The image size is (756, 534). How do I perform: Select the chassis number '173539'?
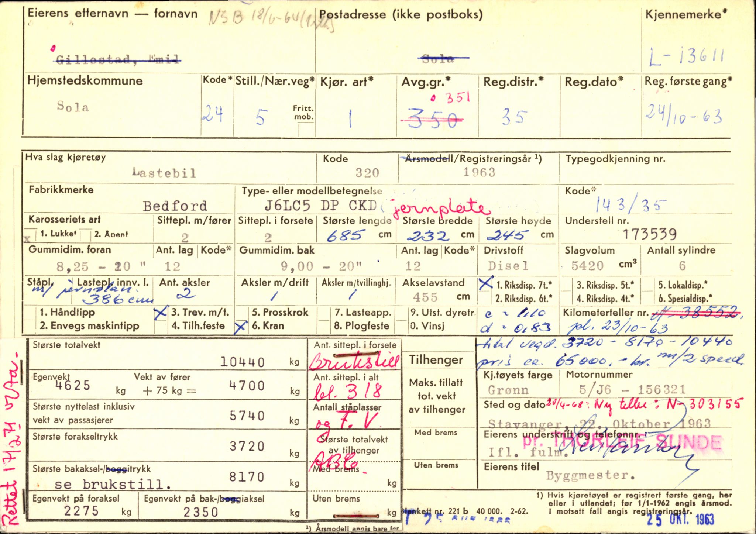(650, 234)
